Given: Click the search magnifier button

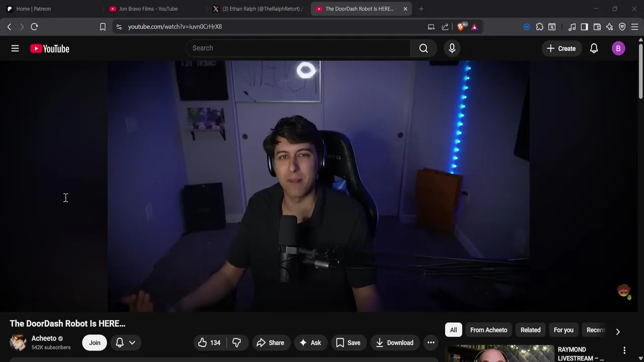Looking at the screenshot, I should click(424, 48).
